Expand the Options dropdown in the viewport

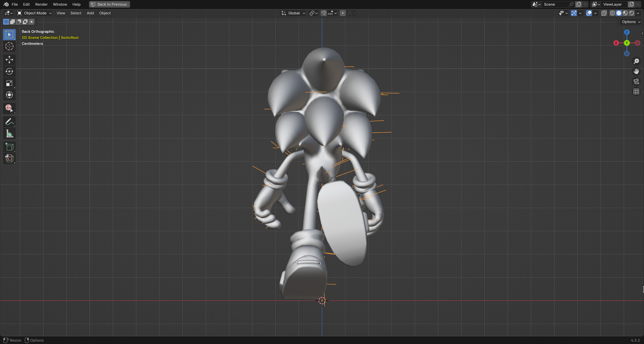(630, 21)
